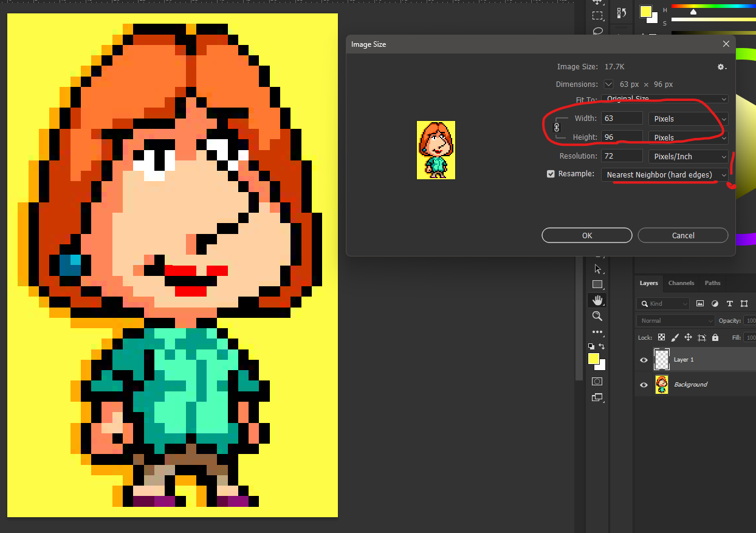
Task: Filter layers by type layers
Action: tap(729, 303)
